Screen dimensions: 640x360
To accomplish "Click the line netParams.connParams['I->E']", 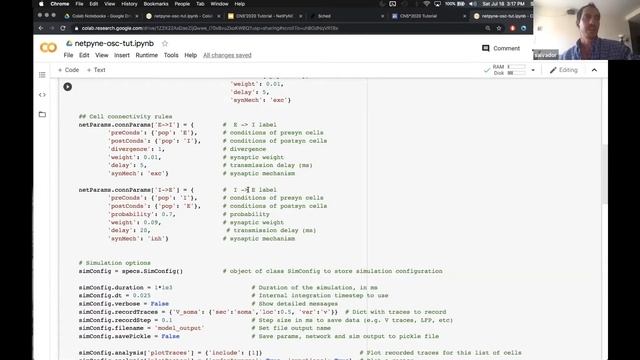I will click(x=136, y=190).
